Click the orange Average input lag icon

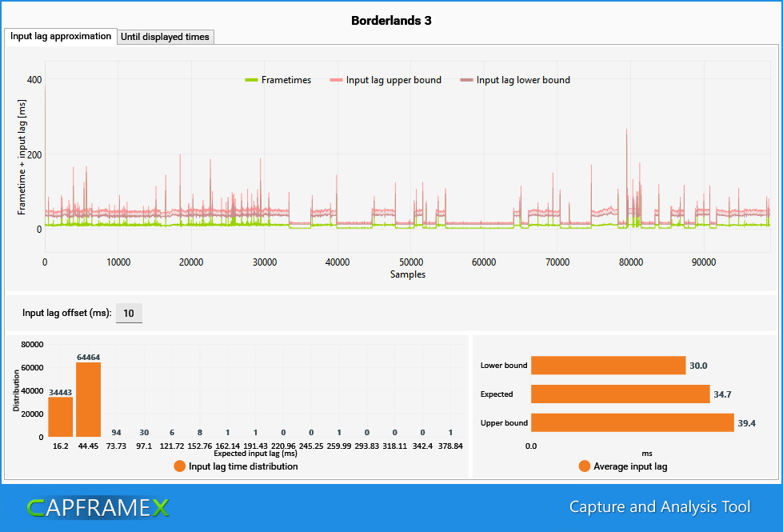(x=585, y=466)
